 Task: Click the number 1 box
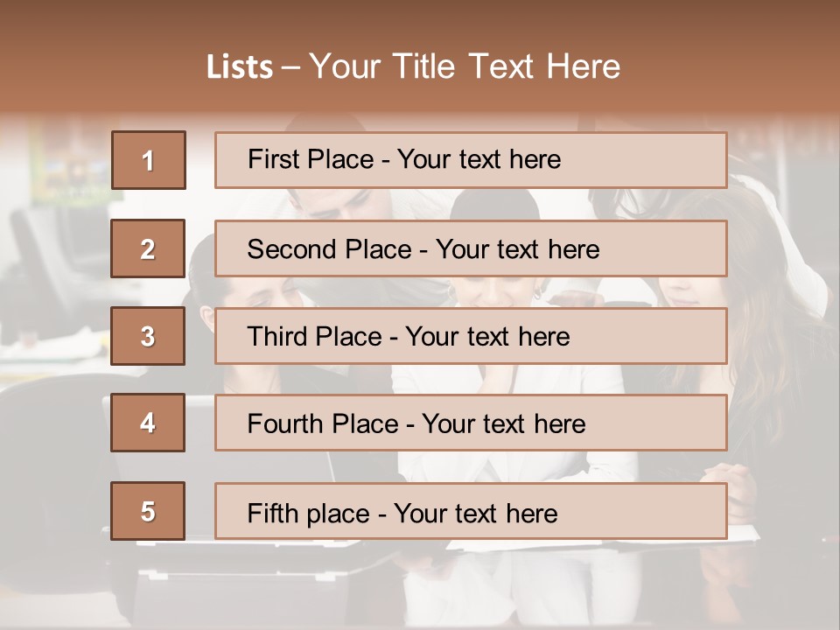[x=149, y=160]
